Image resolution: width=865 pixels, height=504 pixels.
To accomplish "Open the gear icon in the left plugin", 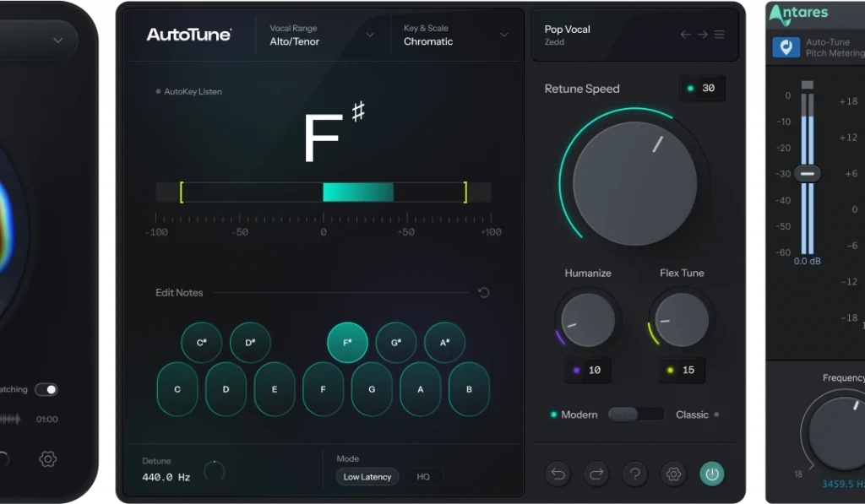I will pos(48,458).
